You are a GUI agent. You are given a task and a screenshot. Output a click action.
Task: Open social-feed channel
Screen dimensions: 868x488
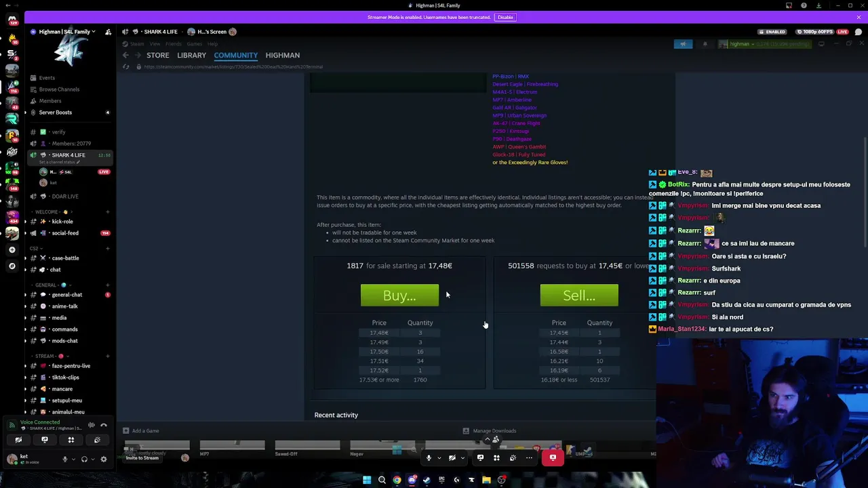[65, 233]
